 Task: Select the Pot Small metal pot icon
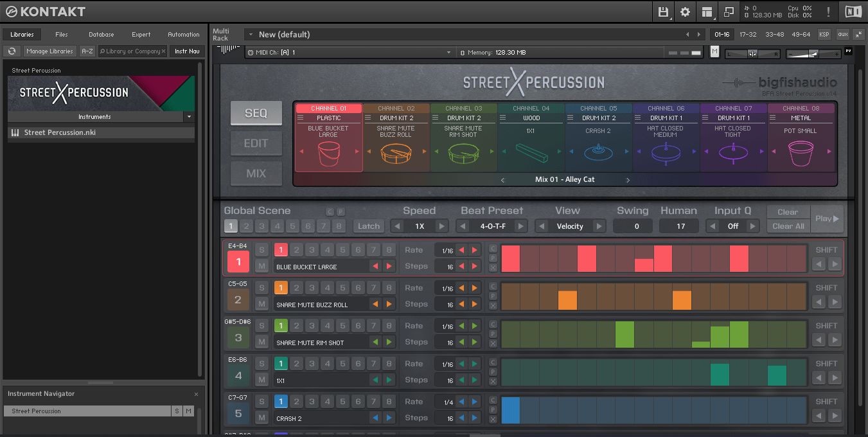(x=801, y=154)
